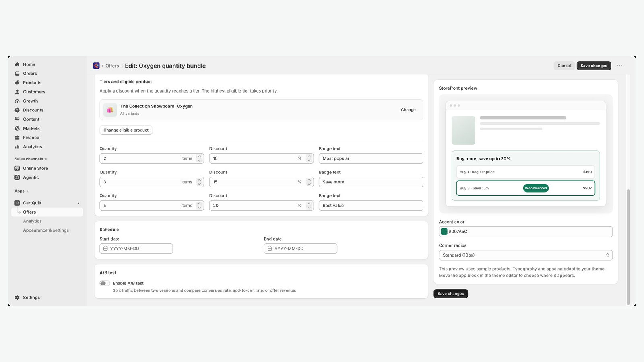644x362 pixels.
Task: Click the page's vertical scrollbar
Action: pyautogui.click(x=628, y=247)
